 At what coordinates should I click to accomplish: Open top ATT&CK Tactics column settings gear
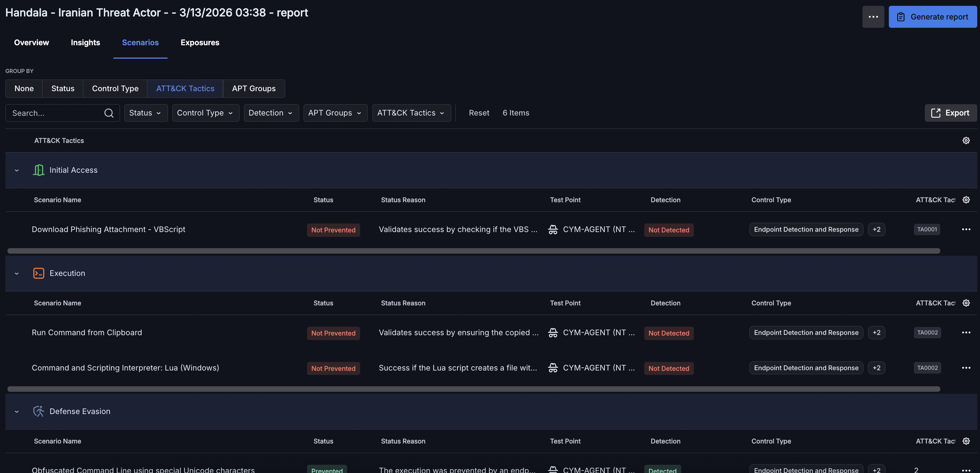coord(966,141)
